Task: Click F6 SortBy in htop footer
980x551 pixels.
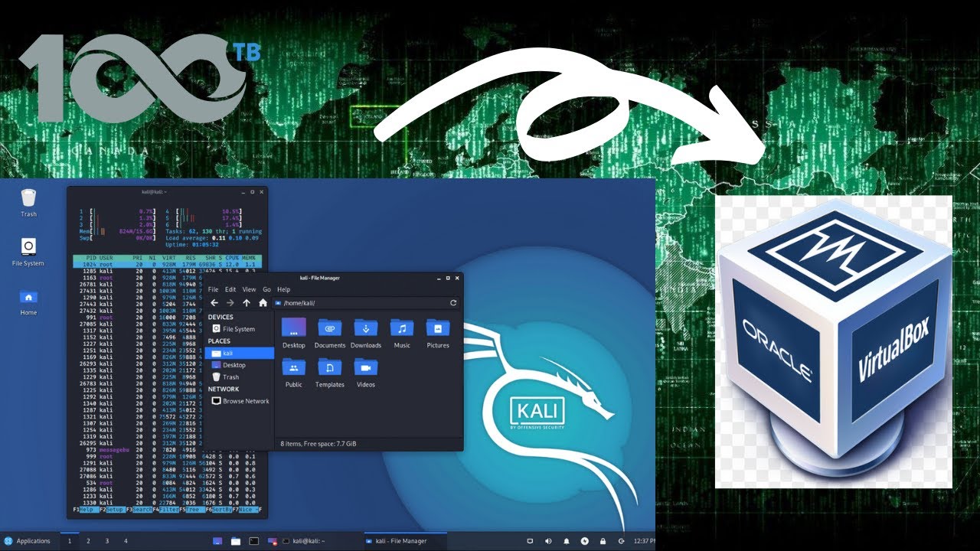Action: click(x=219, y=509)
